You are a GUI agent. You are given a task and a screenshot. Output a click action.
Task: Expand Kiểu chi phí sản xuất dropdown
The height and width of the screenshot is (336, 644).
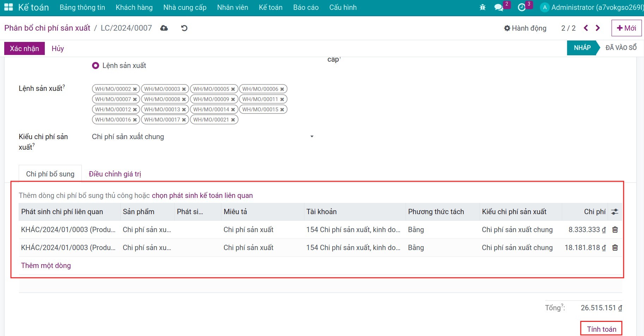click(x=312, y=137)
